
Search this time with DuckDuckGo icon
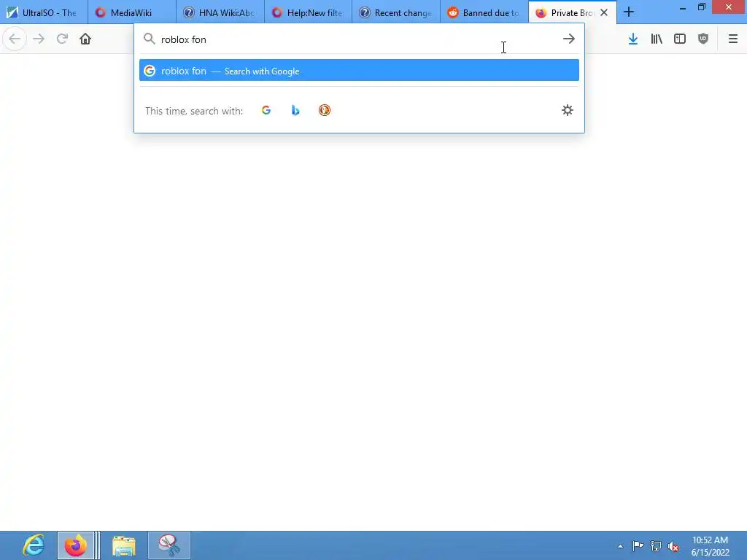[325, 111]
